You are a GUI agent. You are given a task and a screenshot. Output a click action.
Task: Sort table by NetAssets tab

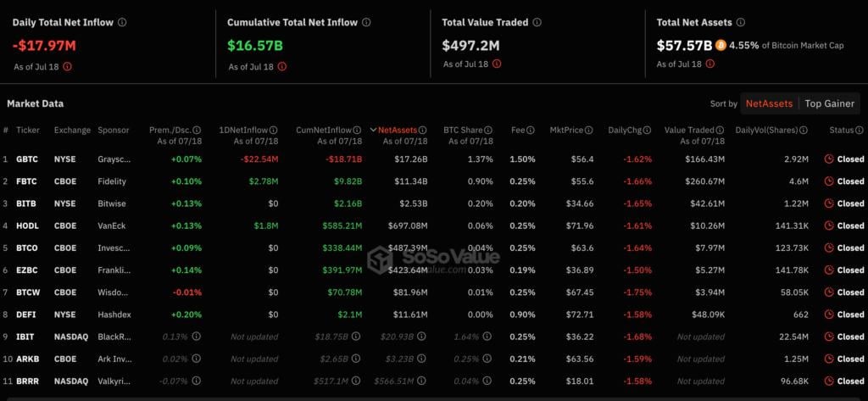pyautogui.click(x=769, y=103)
